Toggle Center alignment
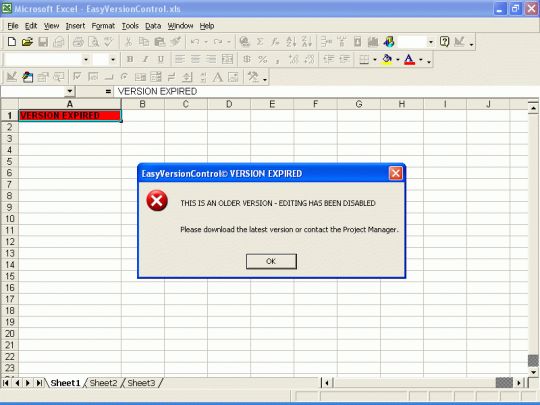 pos(195,59)
